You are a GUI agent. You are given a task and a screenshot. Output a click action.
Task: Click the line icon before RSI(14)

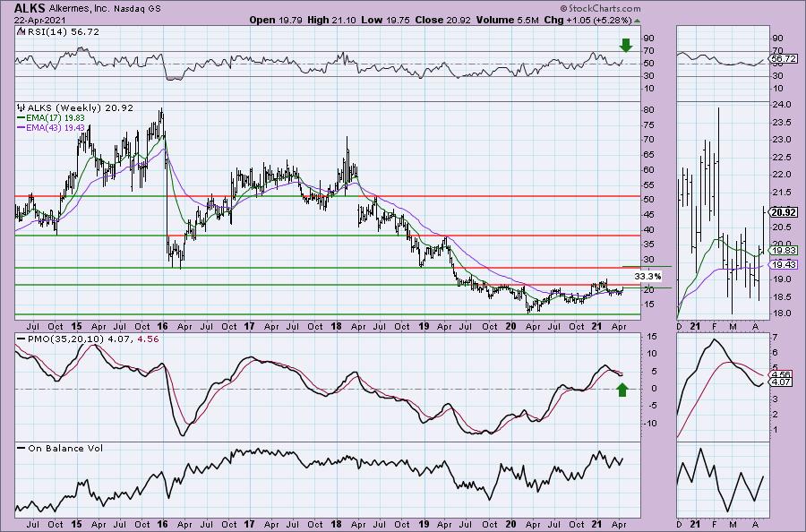21,32
